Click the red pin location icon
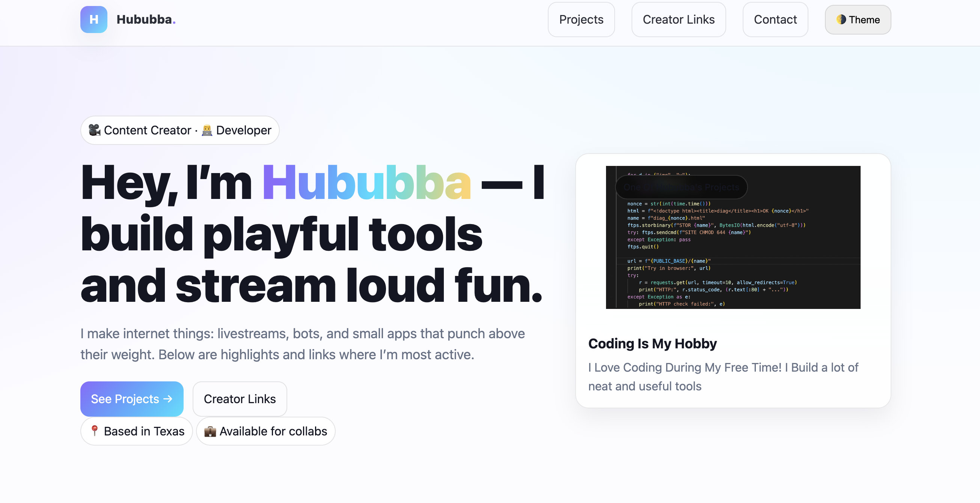 coord(94,431)
